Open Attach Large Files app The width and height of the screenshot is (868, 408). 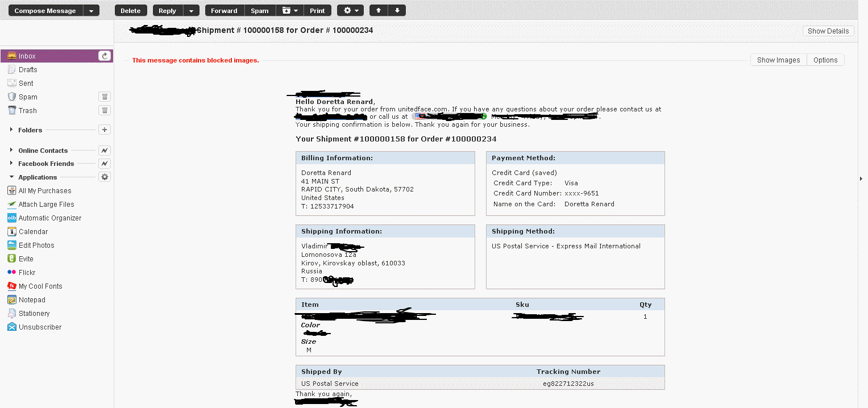click(x=41, y=205)
